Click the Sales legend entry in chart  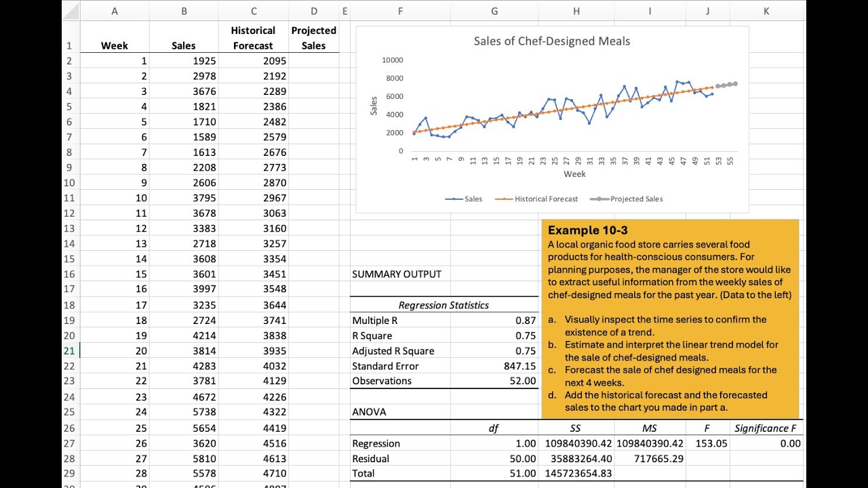[464, 199]
